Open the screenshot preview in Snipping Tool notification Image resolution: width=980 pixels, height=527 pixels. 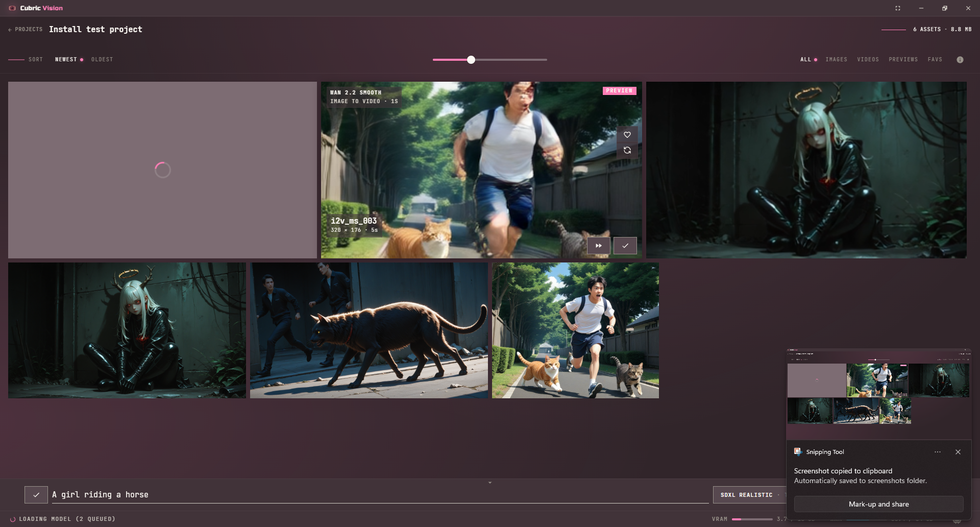pyautogui.click(x=878, y=394)
